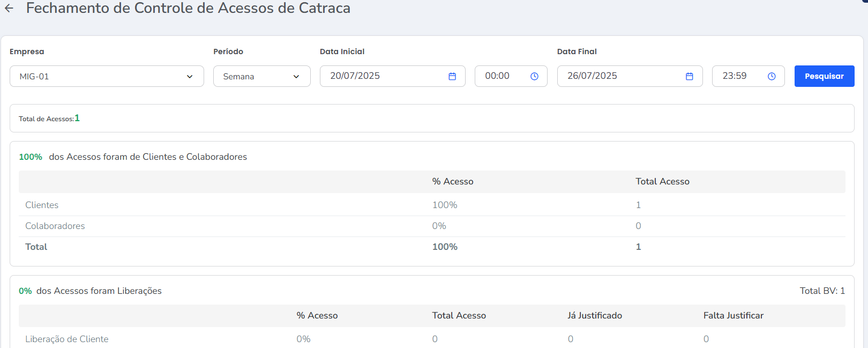
Task: Select the Colaboradores row label
Action: click(x=55, y=226)
